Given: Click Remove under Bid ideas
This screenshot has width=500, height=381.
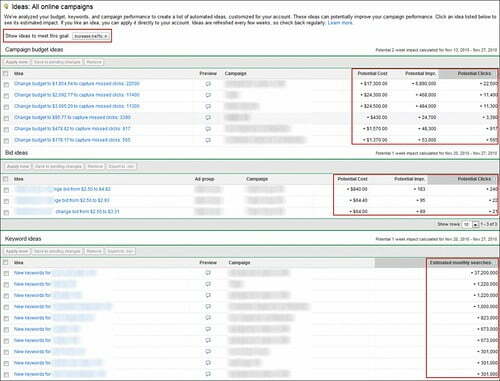Looking at the screenshot, I should 95,166.
